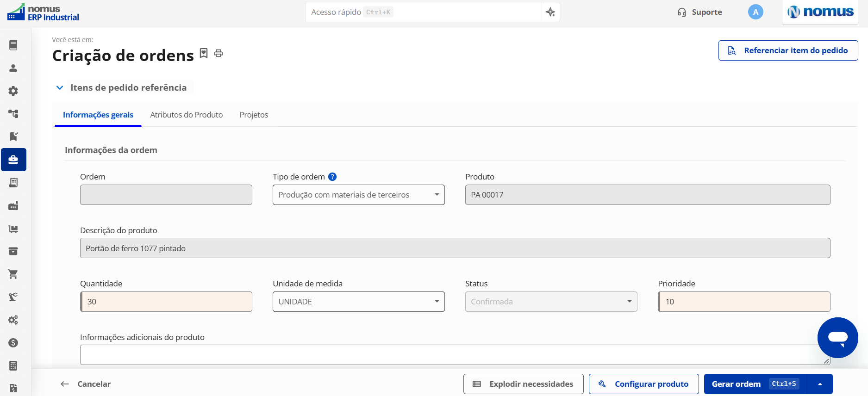This screenshot has width=868, height=396.
Task: Click the Explodir necessidades button
Action: (523, 384)
